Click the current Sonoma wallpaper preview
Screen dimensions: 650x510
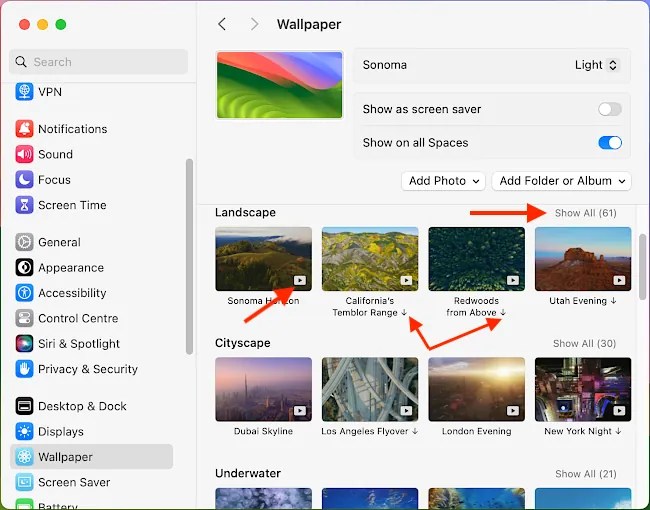[x=279, y=85]
